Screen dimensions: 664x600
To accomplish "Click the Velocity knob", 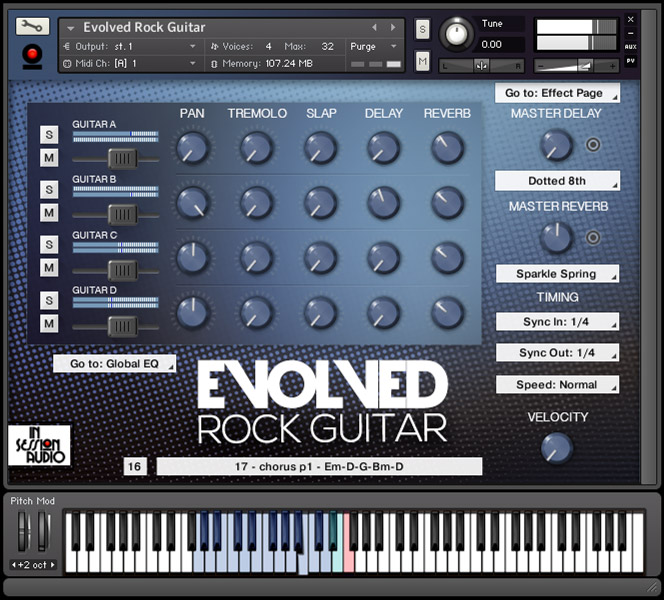I will [x=556, y=448].
